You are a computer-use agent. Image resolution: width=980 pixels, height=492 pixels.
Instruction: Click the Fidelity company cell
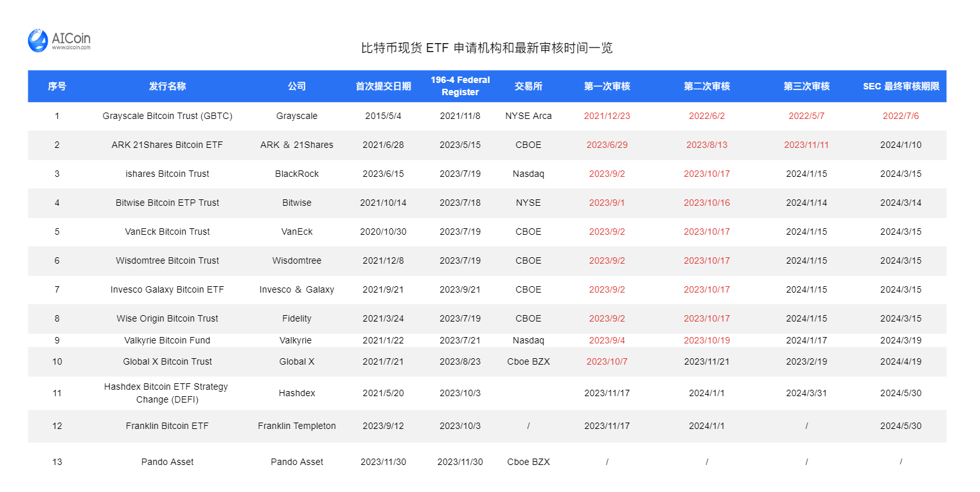[297, 318]
